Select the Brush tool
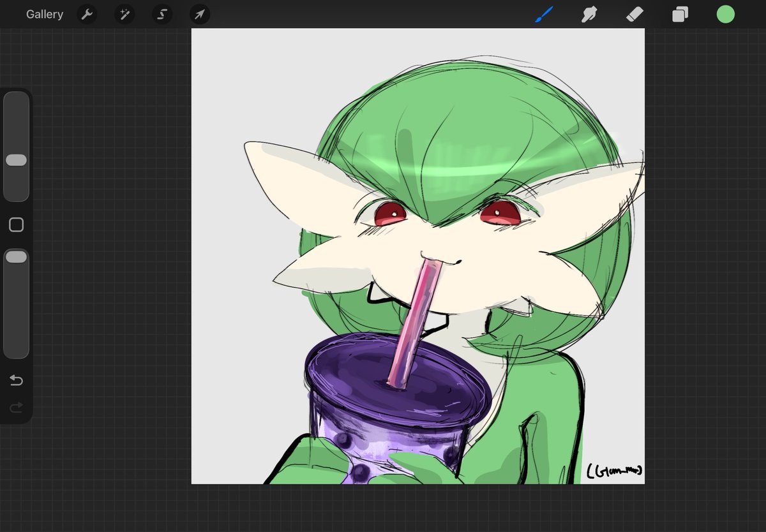This screenshot has height=532, width=766. click(x=544, y=14)
